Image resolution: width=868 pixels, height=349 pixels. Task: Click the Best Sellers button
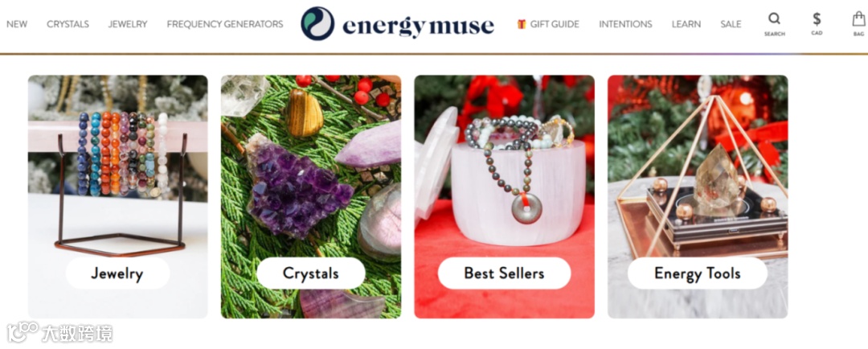click(504, 273)
